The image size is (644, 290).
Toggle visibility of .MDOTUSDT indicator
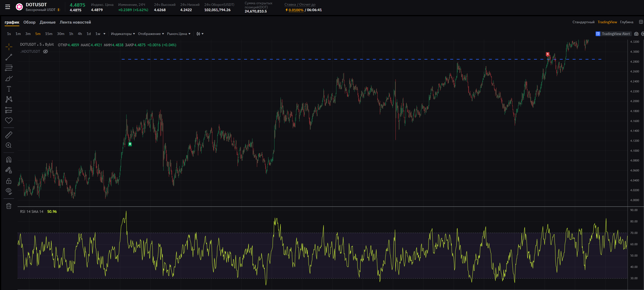pyautogui.click(x=45, y=52)
